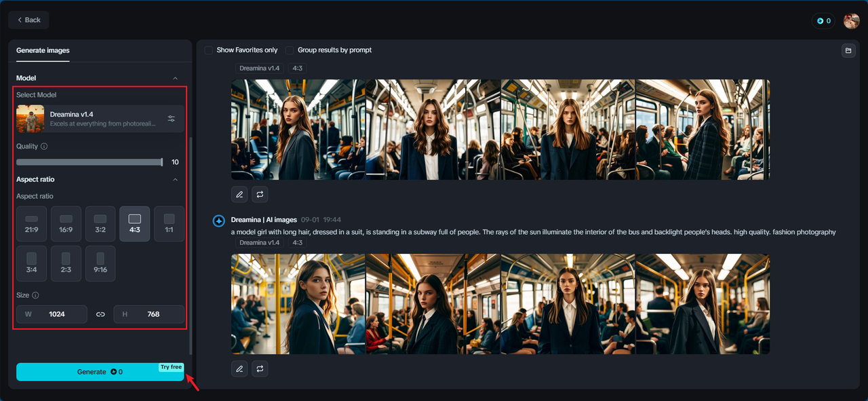Screen dimensions: 868x401
Task: Open the user profile avatar
Action: pos(851,21)
